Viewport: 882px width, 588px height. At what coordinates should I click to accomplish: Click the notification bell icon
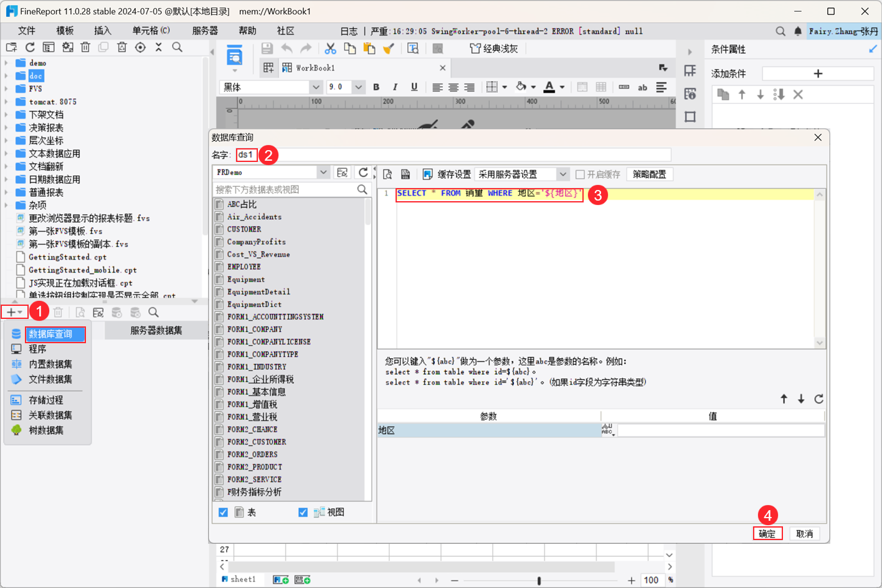tap(798, 31)
